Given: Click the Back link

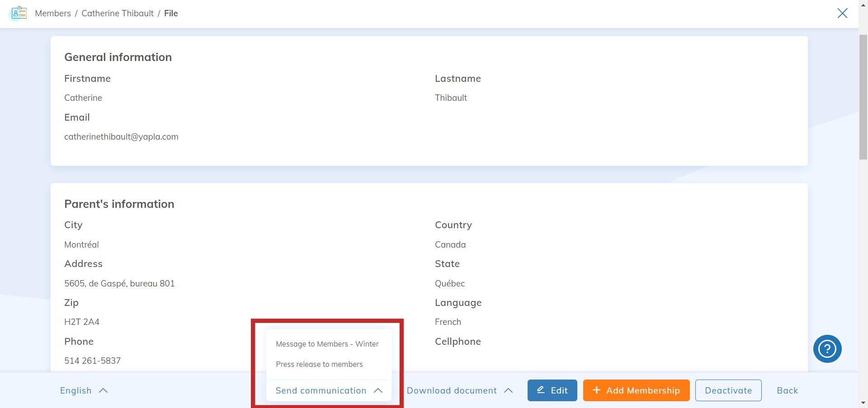Looking at the screenshot, I should [787, 390].
